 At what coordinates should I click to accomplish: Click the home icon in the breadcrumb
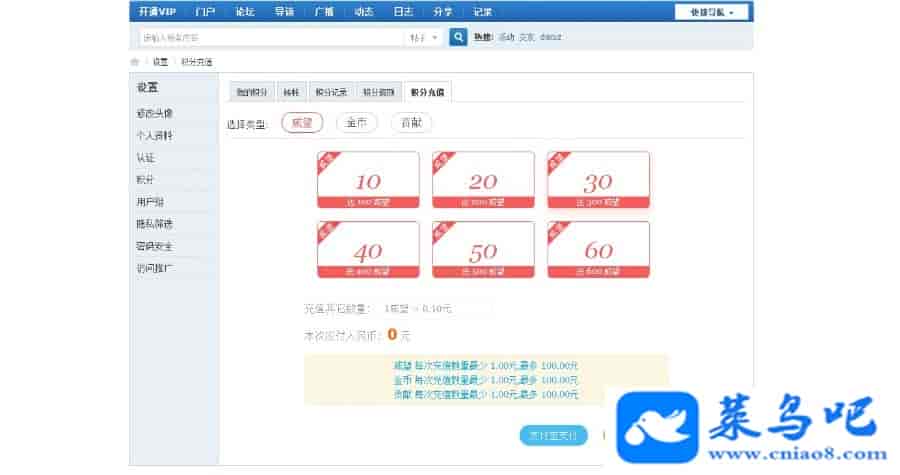pos(135,61)
